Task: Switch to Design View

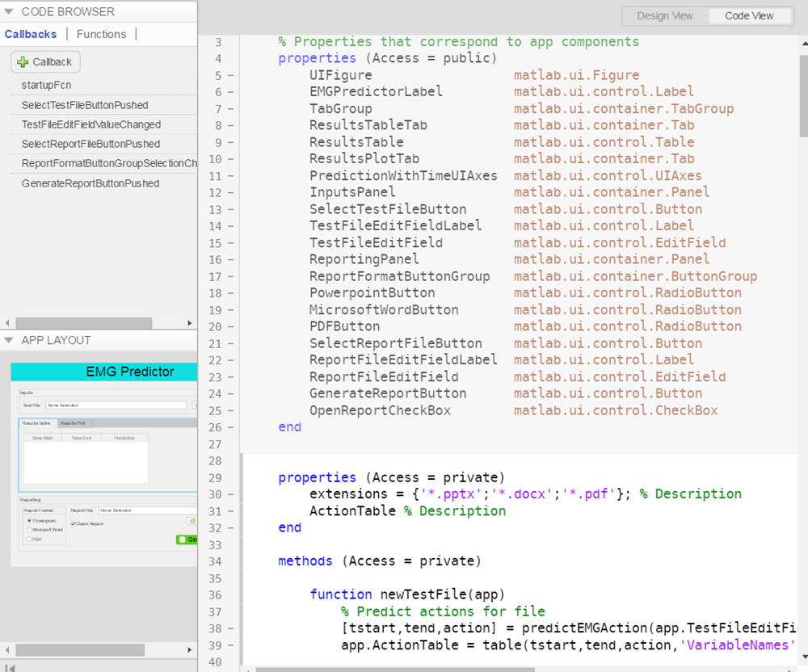Action: pos(665,15)
